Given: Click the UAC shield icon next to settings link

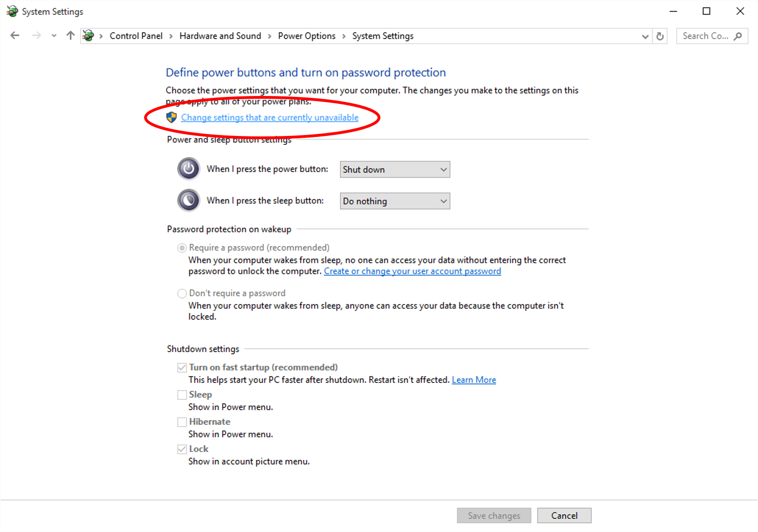Looking at the screenshot, I should 171,117.
